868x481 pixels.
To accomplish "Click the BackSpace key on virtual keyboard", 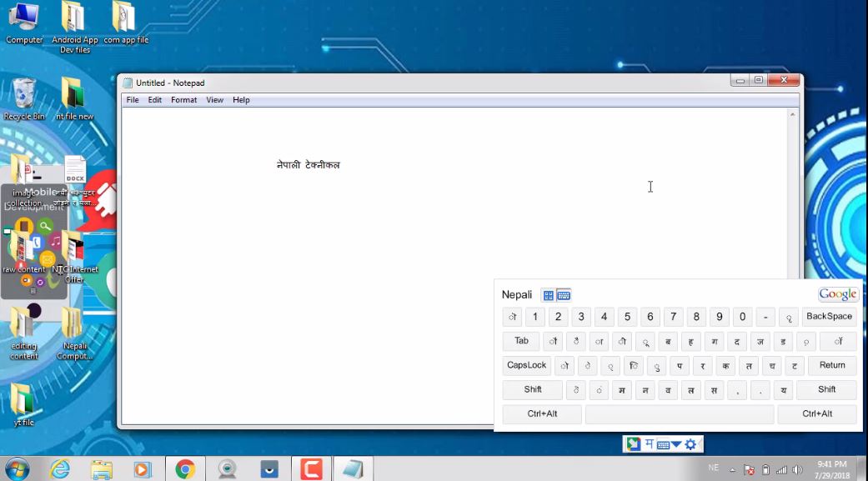I will tap(829, 317).
